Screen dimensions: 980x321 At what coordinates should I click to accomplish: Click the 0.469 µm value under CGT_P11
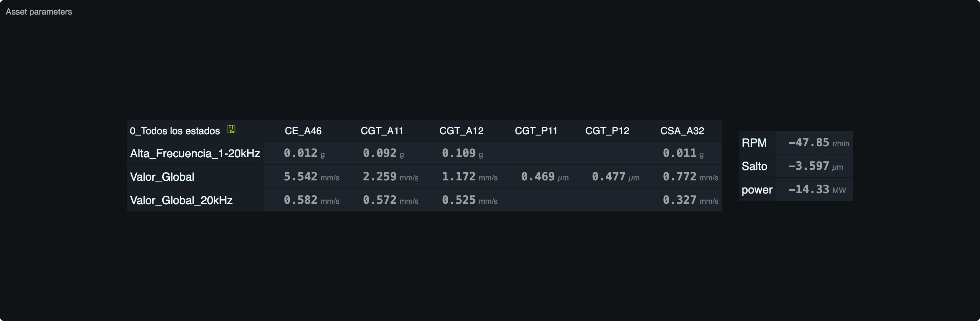click(x=545, y=176)
